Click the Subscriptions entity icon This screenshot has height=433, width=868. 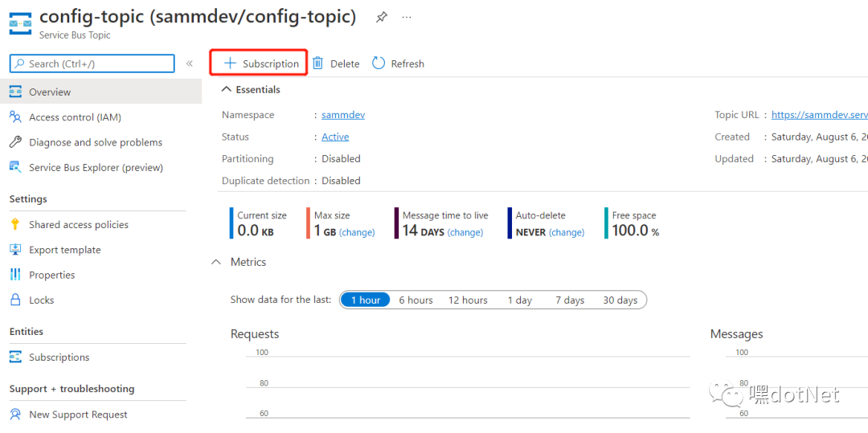(15, 357)
